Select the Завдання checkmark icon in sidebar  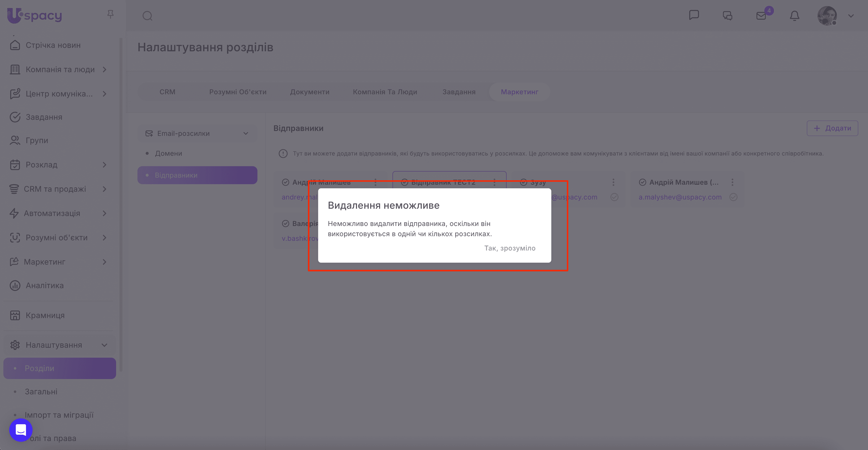15,117
